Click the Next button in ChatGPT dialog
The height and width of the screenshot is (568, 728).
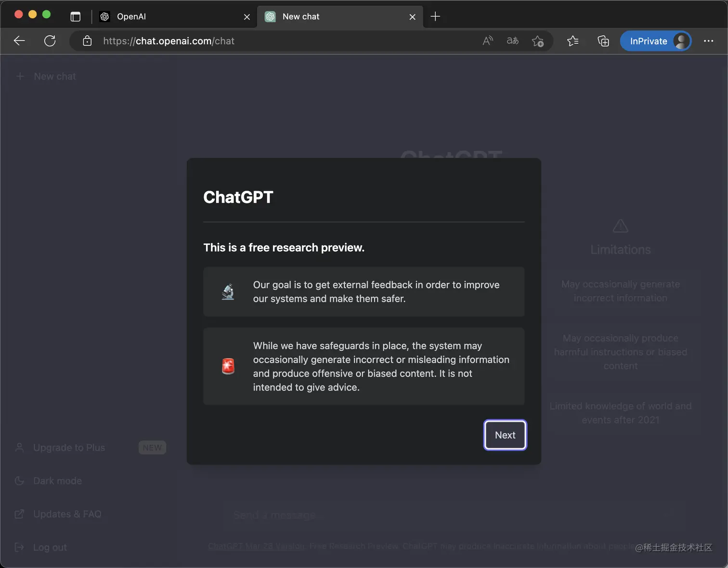point(505,435)
